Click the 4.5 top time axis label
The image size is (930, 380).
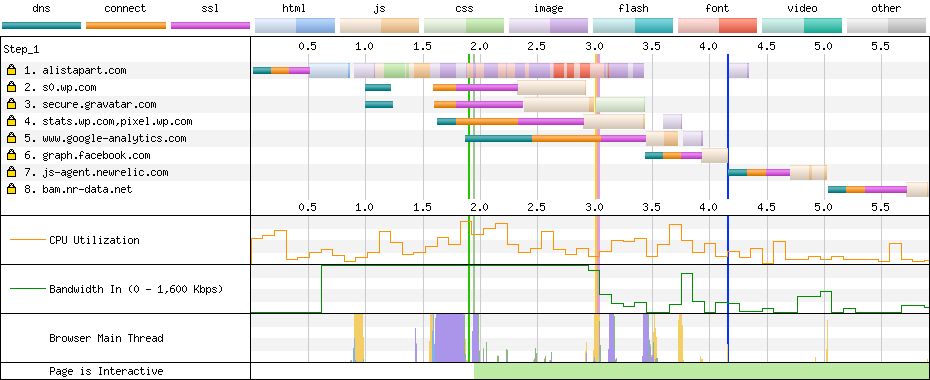(766, 46)
